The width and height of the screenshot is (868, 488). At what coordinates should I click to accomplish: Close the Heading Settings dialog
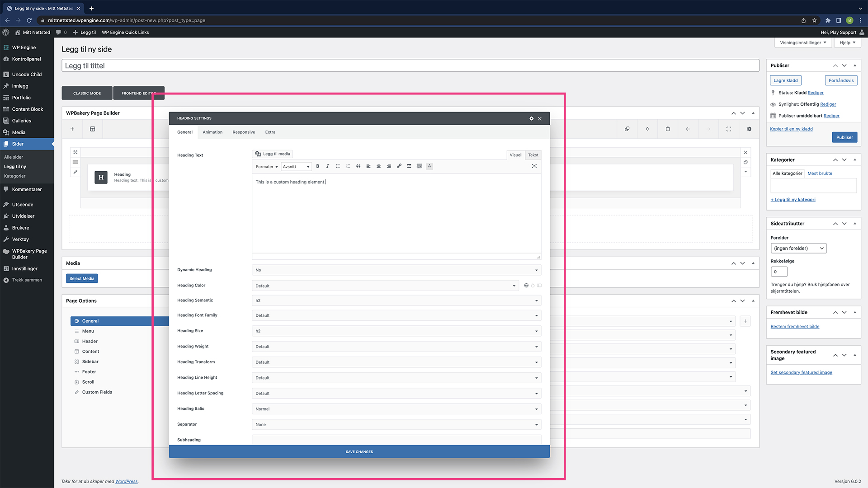pos(540,118)
